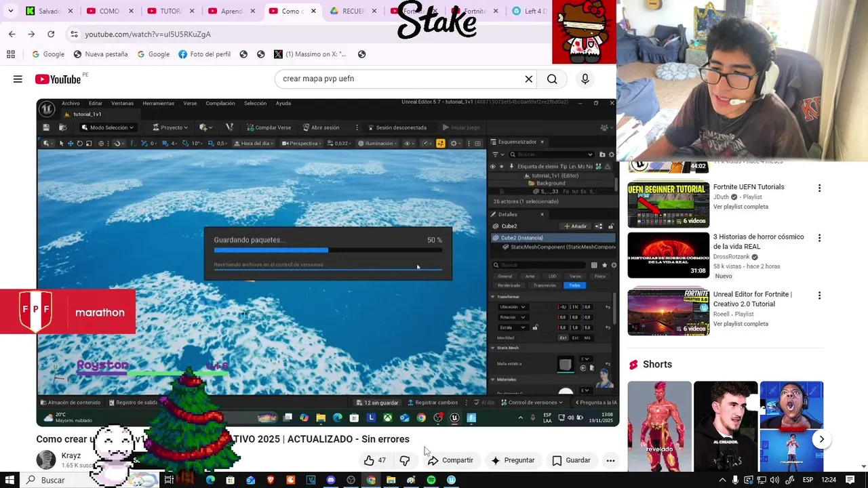Open options for Unreal Editor for Fortnite playlist
Screen dimensions: 868x488
(x=819, y=296)
